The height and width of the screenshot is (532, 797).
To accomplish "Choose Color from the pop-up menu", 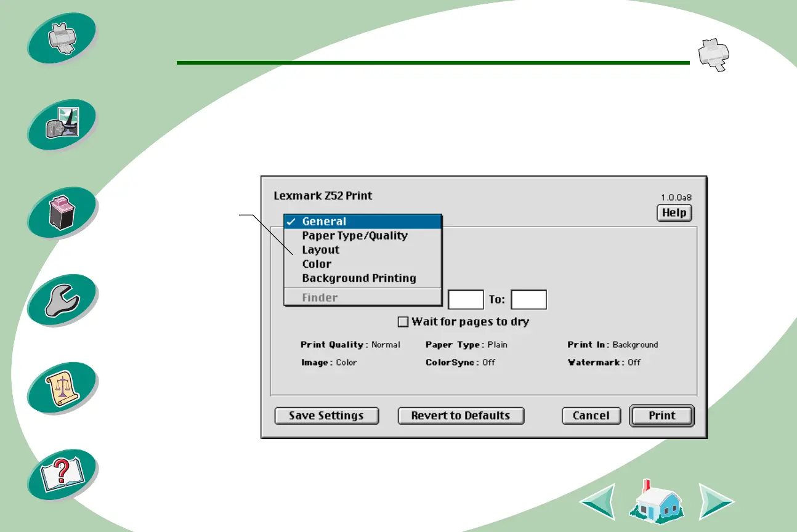I will [363, 264].
